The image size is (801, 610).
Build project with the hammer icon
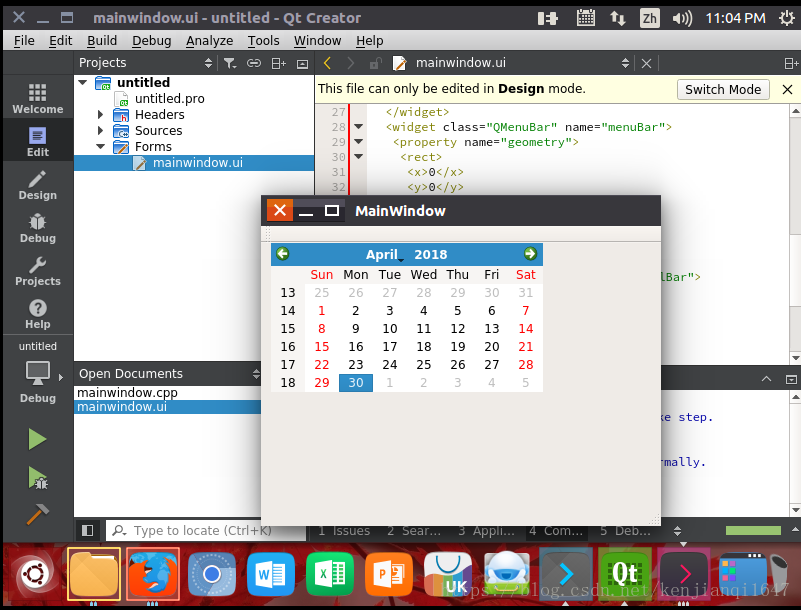[37, 514]
